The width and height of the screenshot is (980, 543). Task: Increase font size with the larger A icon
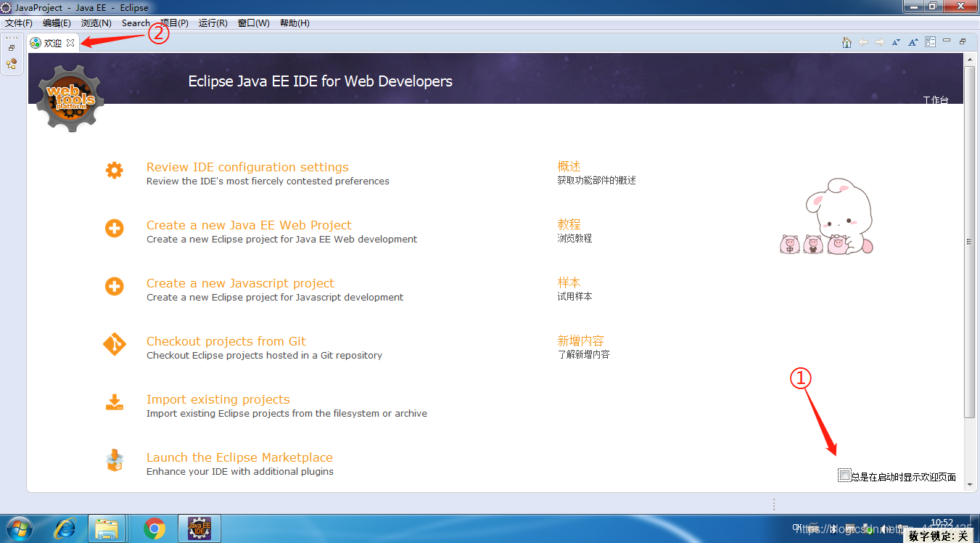913,42
